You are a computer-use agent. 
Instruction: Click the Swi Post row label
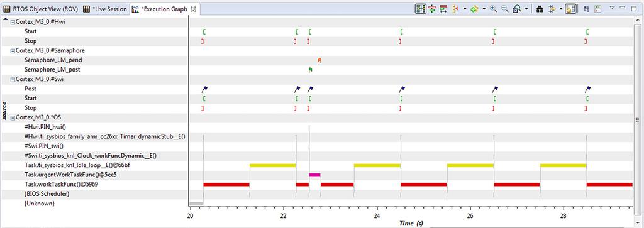30,89
